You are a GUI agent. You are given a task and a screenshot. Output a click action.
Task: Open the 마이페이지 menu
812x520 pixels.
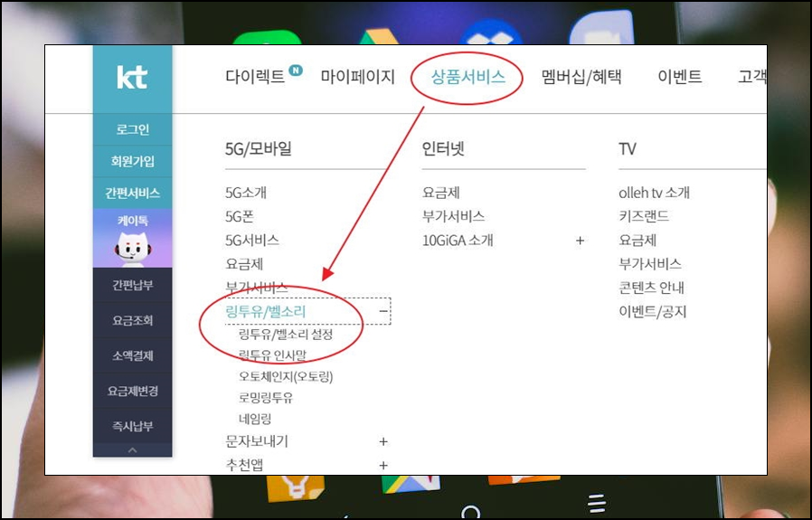point(358,77)
